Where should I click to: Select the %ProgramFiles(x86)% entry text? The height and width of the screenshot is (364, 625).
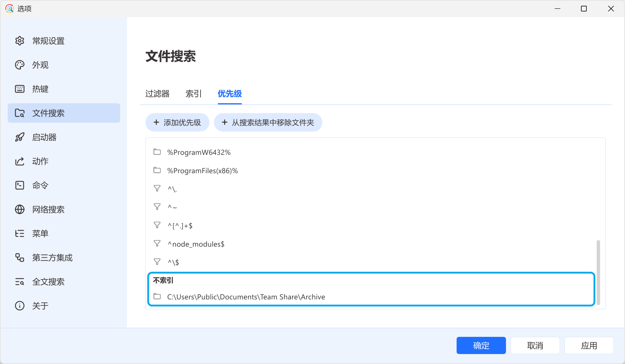point(202,171)
